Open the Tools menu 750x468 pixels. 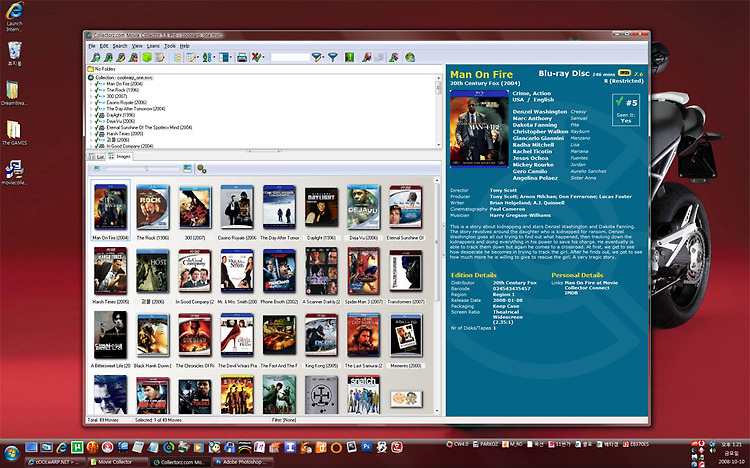170,46
